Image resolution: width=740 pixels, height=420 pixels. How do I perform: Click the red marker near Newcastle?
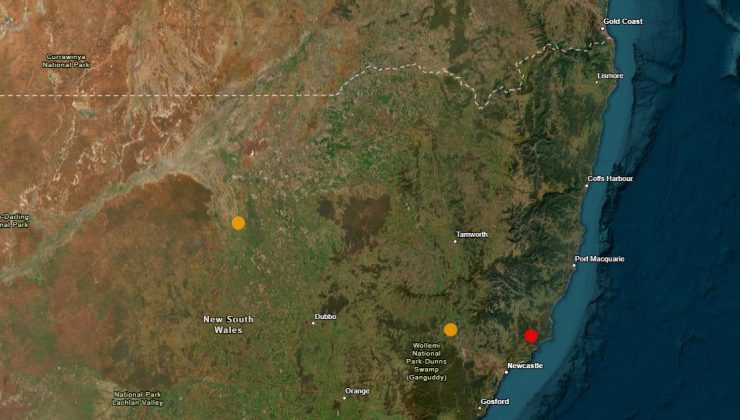click(x=531, y=336)
